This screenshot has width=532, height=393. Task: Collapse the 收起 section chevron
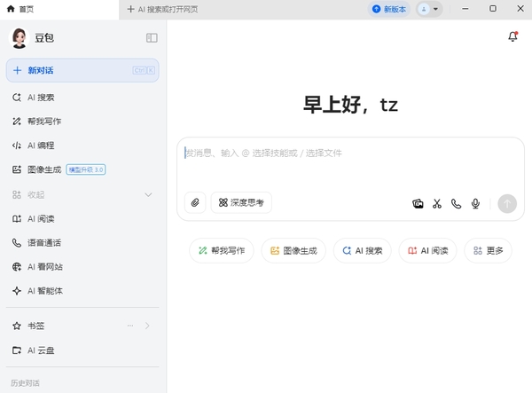coord(148,195)
